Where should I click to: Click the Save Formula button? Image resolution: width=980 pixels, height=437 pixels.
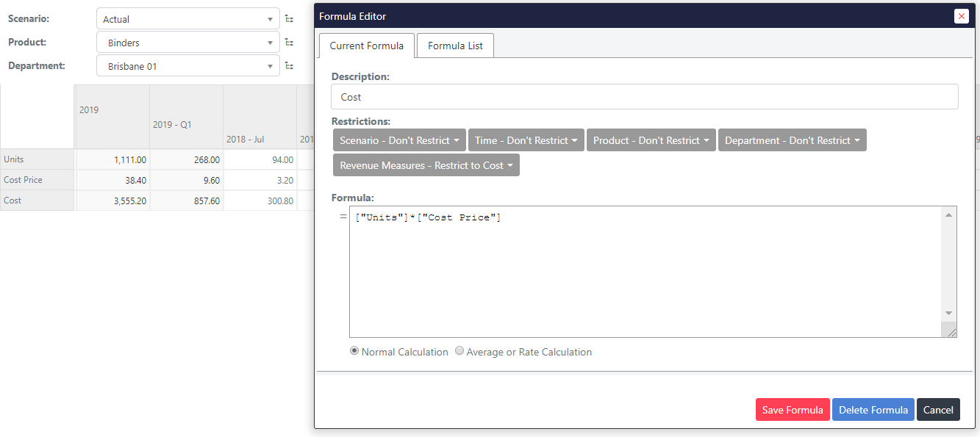[792, 409]
